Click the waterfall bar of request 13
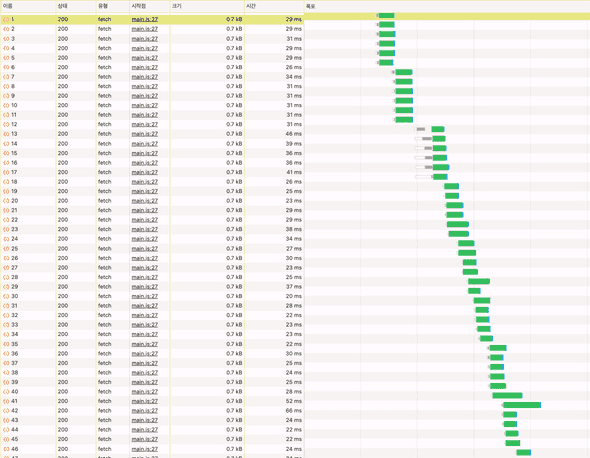This screenshot has width=590, height=458. [438, 129]
